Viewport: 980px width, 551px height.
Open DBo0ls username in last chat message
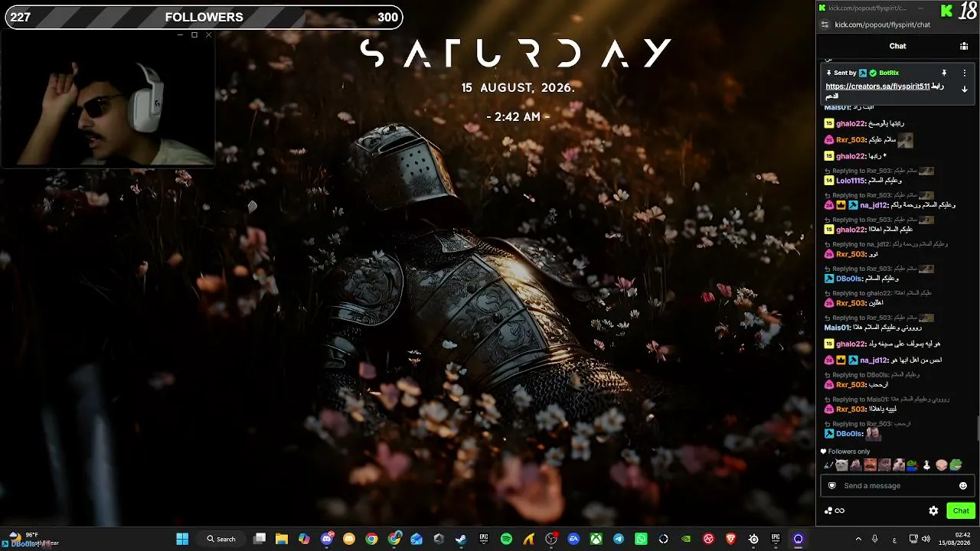click(x=849, y=434)
